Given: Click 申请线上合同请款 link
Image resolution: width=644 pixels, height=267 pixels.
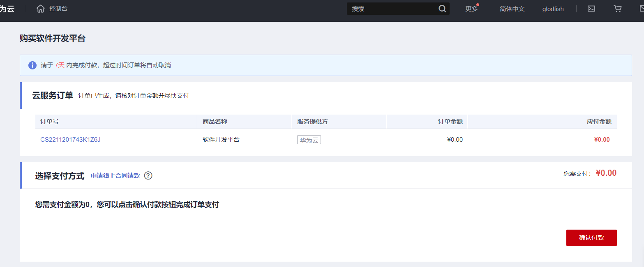Looking at the screenshot, I should [115, 176].
